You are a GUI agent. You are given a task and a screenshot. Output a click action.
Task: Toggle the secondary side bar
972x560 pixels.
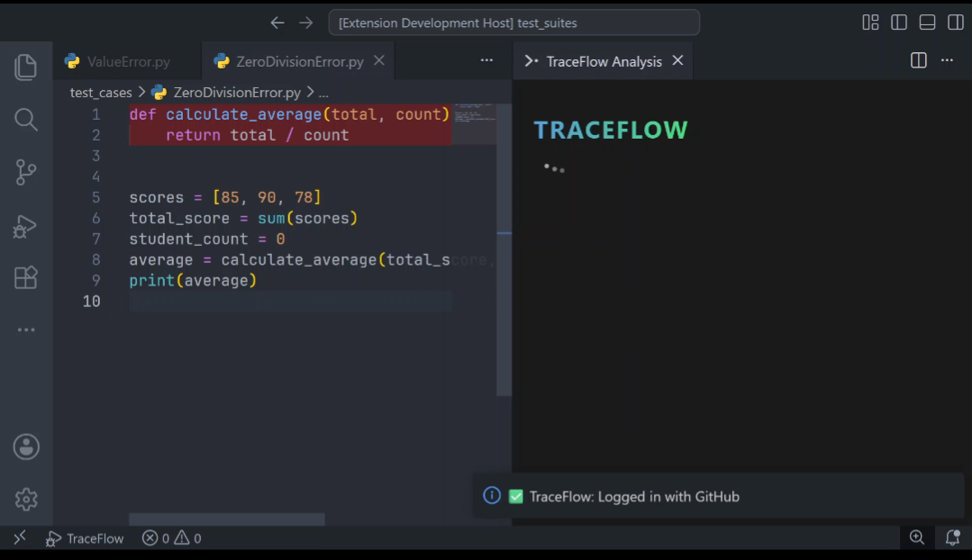click(x=956, y=23)
